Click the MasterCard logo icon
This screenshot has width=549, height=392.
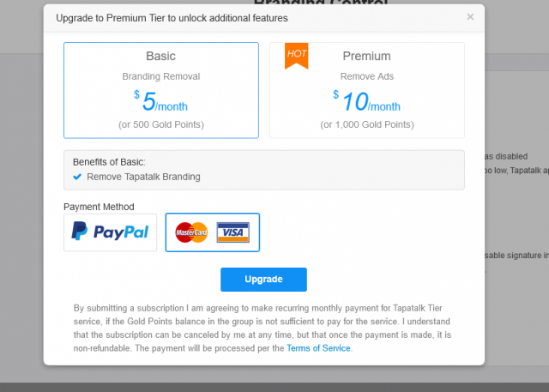[191, 232]
